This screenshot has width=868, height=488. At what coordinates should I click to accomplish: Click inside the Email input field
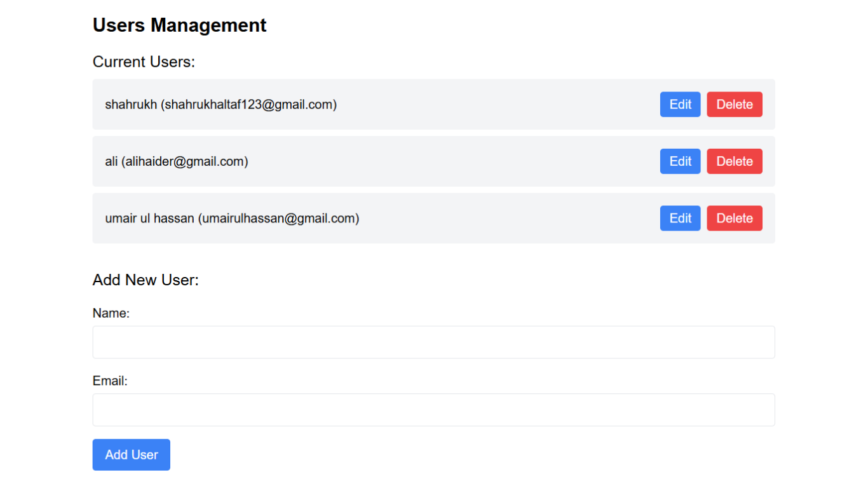coord(434,410)
